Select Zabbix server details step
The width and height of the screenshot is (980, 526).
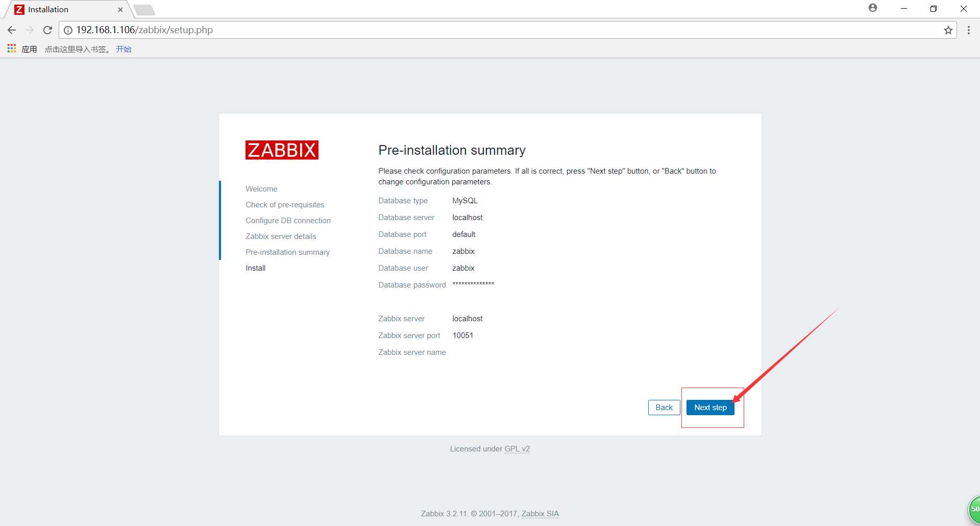[x=281, y=236]
